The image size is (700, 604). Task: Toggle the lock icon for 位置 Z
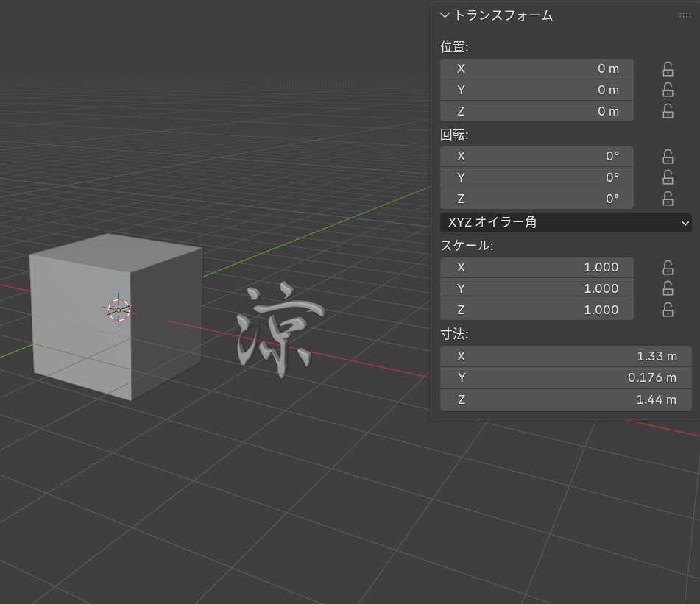click(x=668, y=111)
